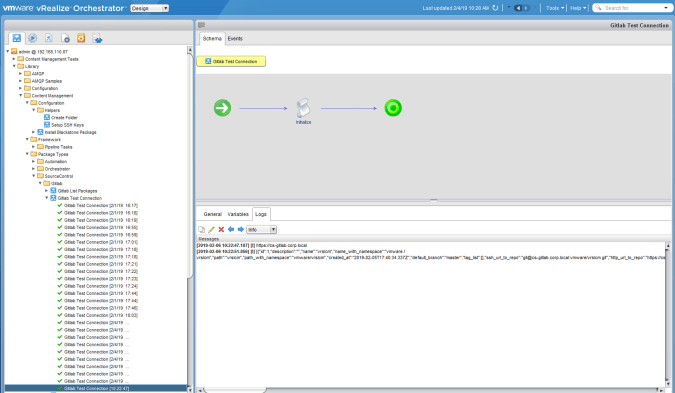Expand the Automation folder
Image resolution: width=675 pixels, height=393 pixels.
(x=34, y=161)
